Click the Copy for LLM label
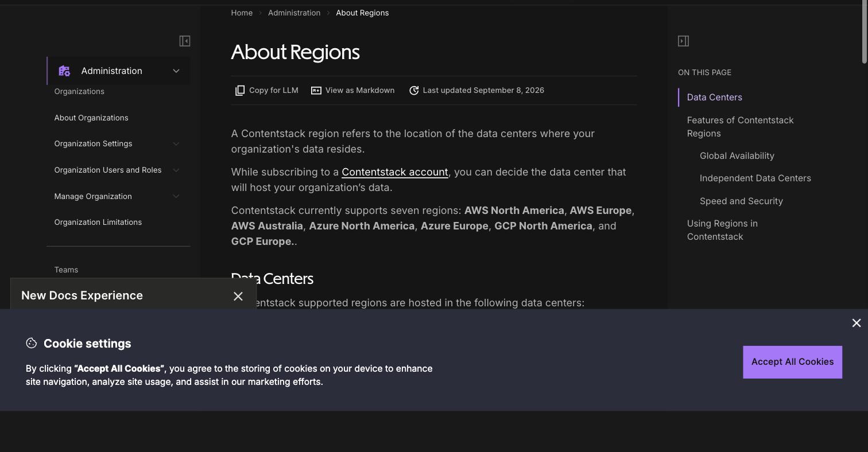The image size is (868, 452). 274,91
